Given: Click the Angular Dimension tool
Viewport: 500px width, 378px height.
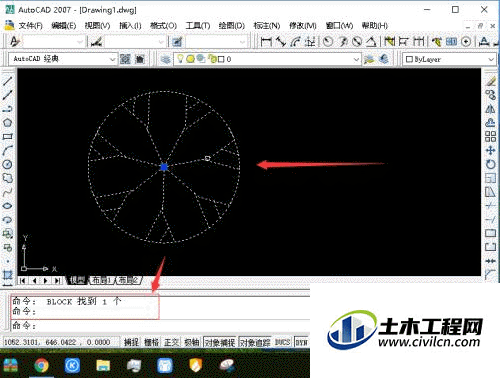Looking at the screenshot, I should click(371, 42).
